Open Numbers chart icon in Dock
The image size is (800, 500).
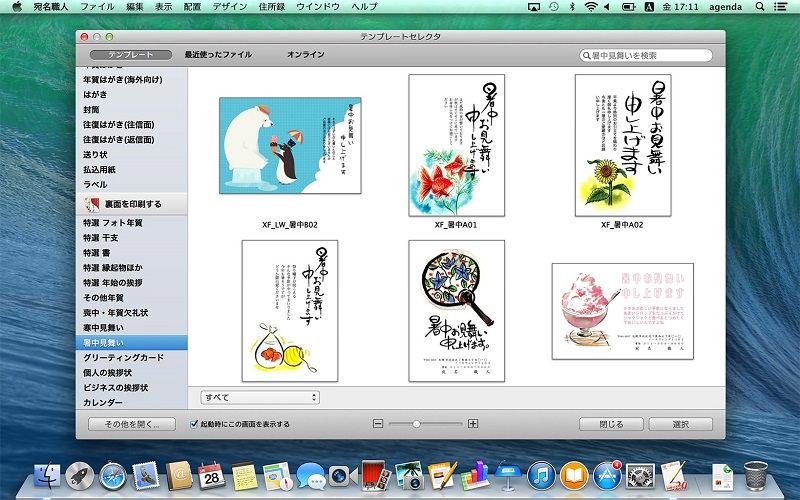tap(475, 476)
